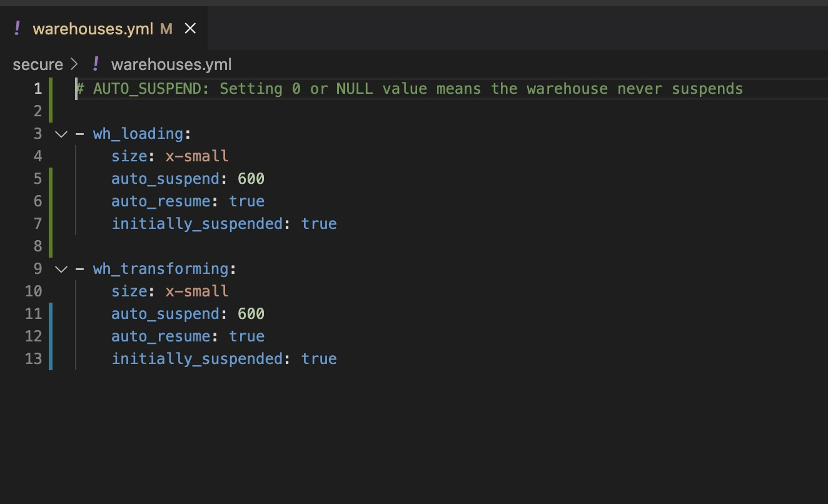Click the green added-lines marker at line 5
Image resolution: width=828 pixels, height=504 pixels.
pos(51,179)
